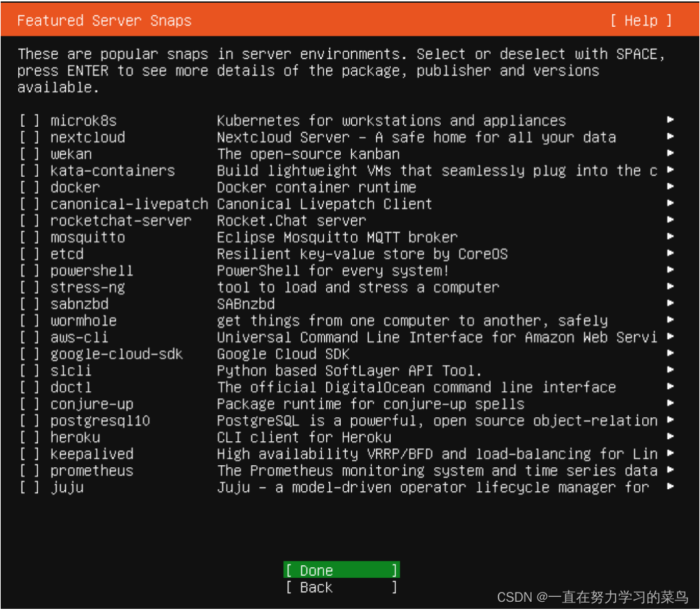Screen dimensions: 700x611
Task: Click the heroku snap name
Action: pos(75,437)
